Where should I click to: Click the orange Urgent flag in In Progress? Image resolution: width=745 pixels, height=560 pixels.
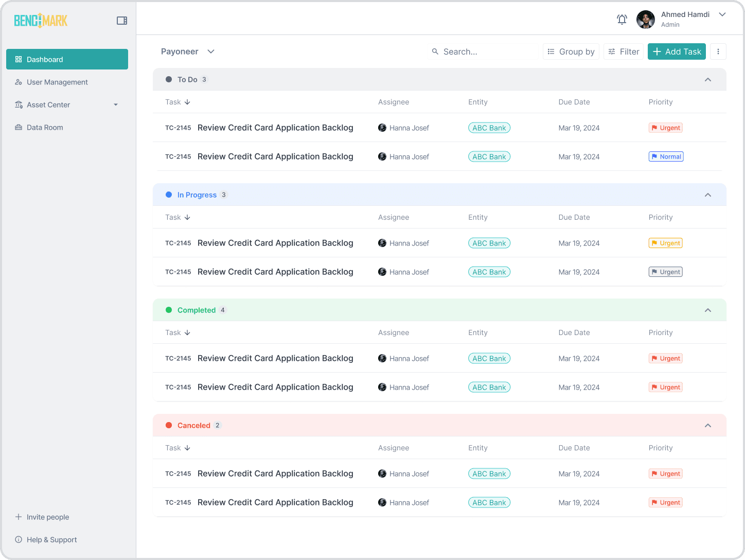pos(666,243)
